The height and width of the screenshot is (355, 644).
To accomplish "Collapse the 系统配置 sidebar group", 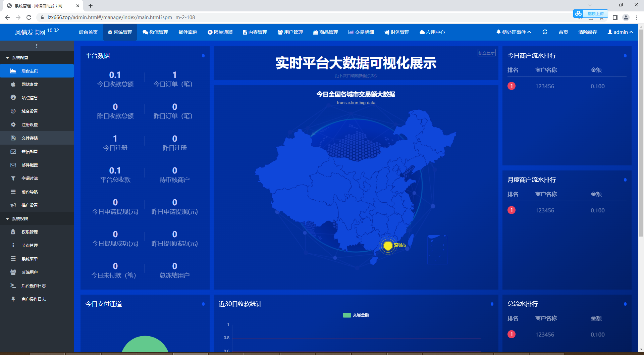I will [x=20, y=58].
